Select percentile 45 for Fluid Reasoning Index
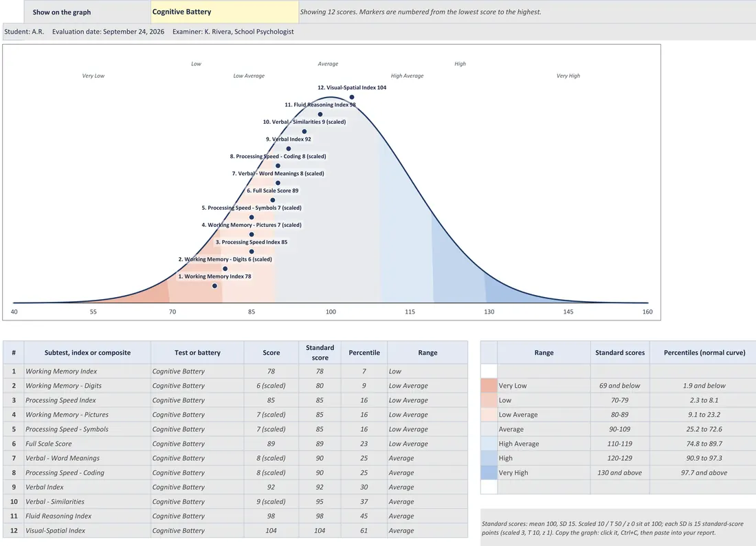Viewport: 756px width, 546px height. click(x=364, y=516)
